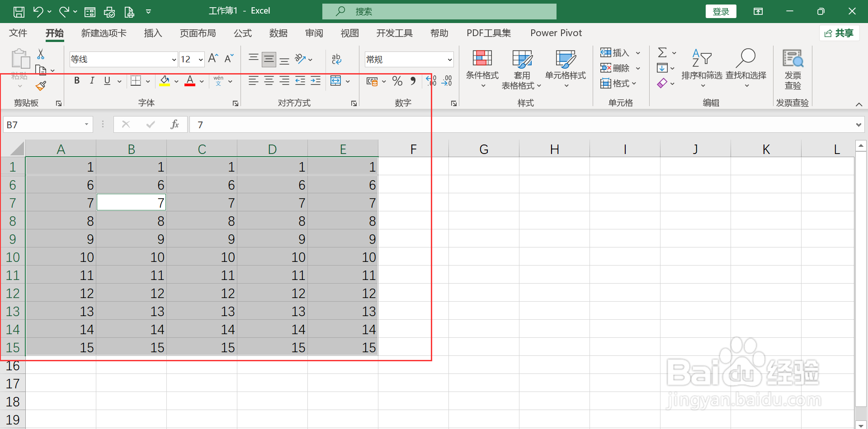Screen dimensions: 868x429
Task: Click the Save icon in title bar
Action: [x=19, y=12]
